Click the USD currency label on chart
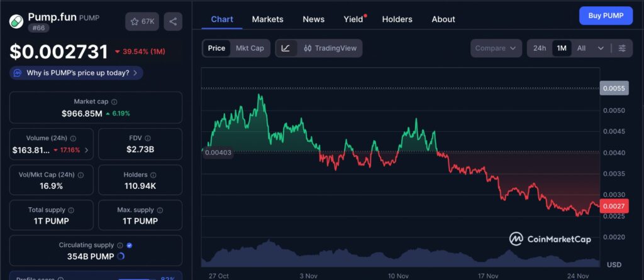Screen dimensions: 644x280 pos(614,265)
